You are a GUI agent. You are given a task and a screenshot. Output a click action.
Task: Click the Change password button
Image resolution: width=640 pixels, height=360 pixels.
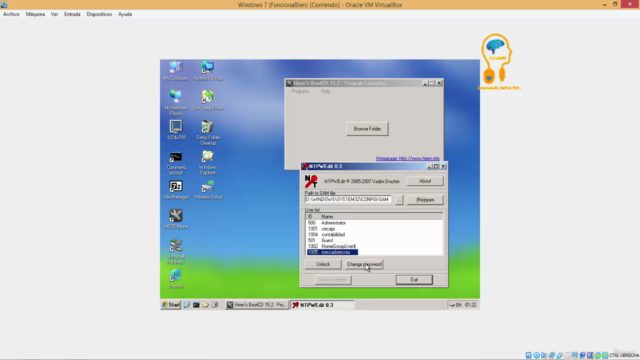pyautogui.click(x=364, y=264)
